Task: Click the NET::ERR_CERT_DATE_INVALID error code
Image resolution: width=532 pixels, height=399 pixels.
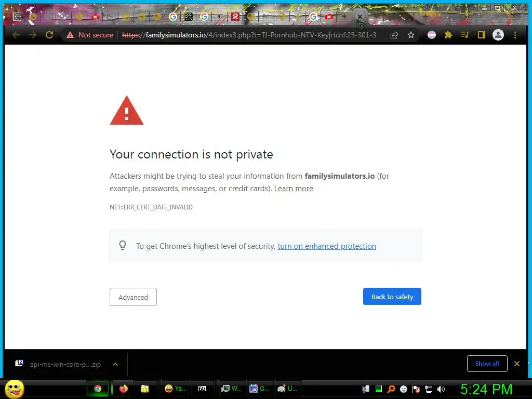Action: (151, 207)
